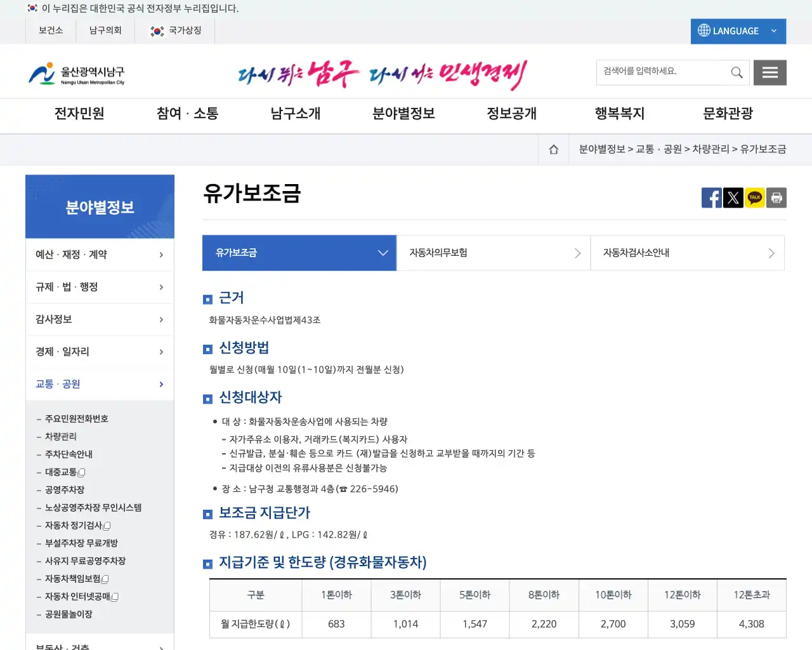Click the 국가상징 top link
812x650 pixels.
[175, 30]
